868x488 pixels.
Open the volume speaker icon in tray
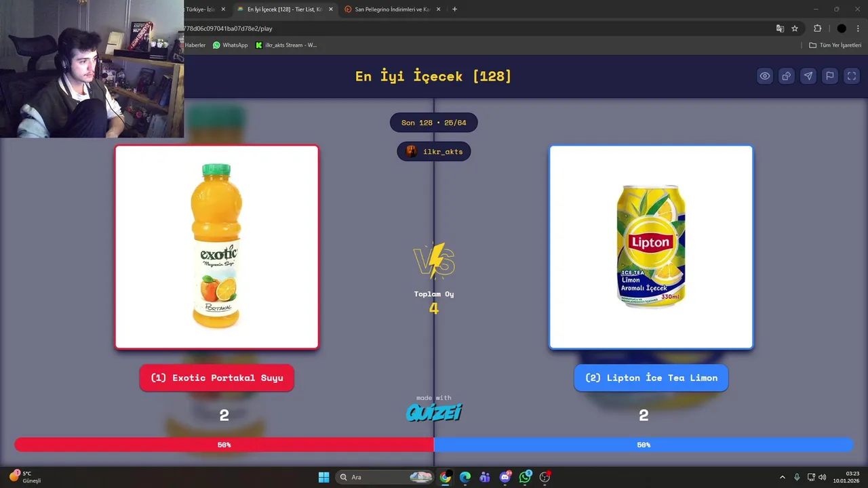click(x=823, y=477)
